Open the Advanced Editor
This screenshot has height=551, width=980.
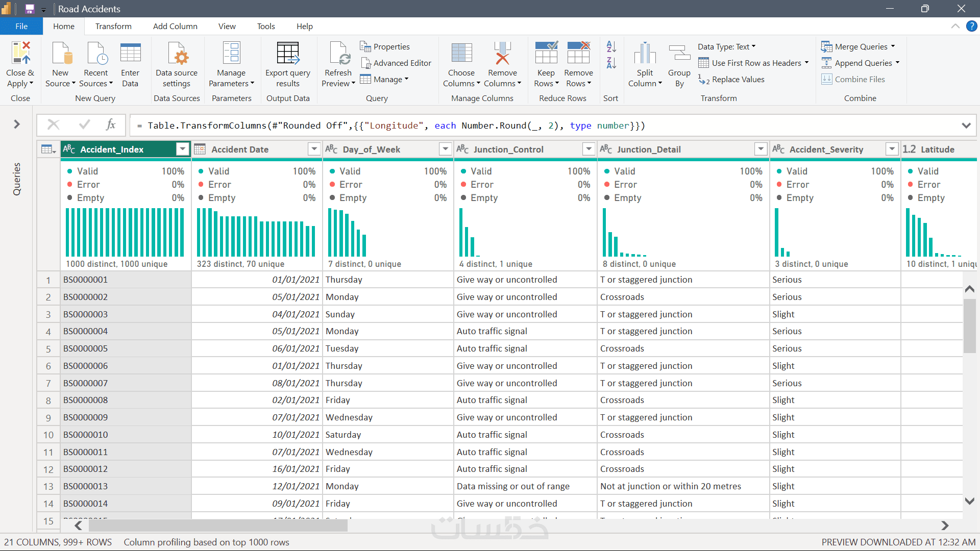(396, 63)
